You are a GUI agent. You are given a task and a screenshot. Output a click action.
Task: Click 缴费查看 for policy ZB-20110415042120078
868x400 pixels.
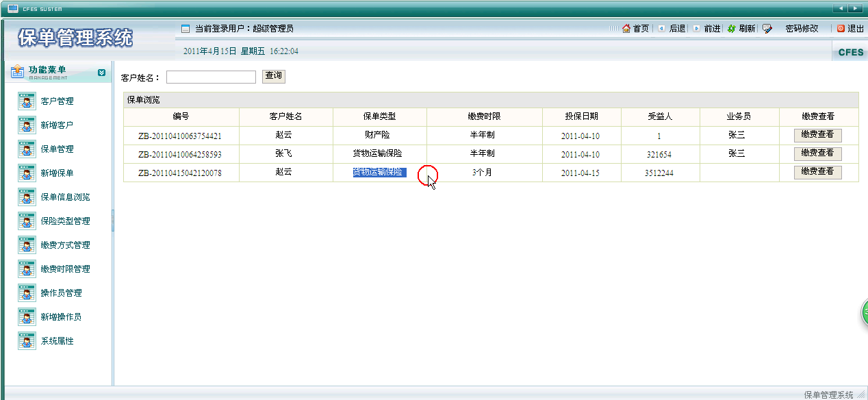point(817,172)
